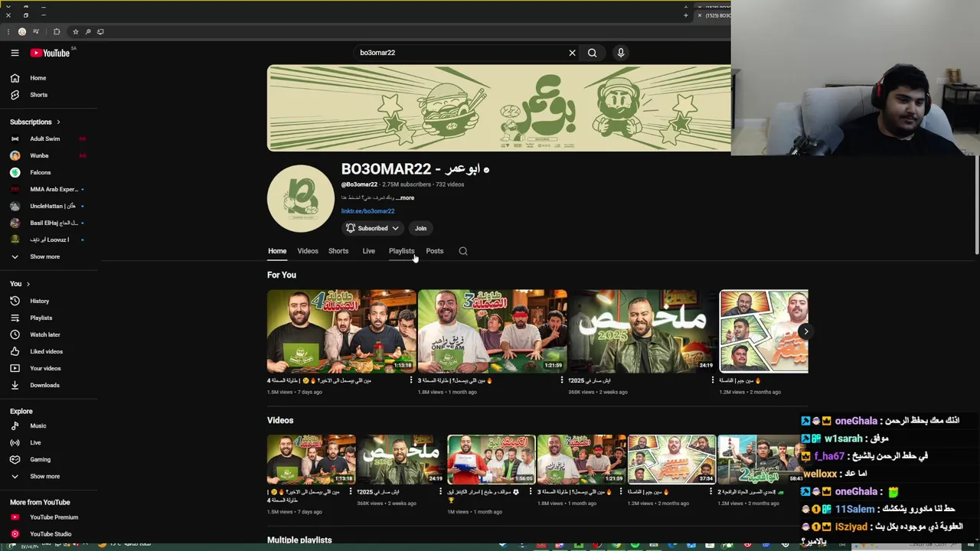Image resolution: width=980 pixels, height=551 pixels.
Task: Start voice search with microphone
Action: [621, 53]
